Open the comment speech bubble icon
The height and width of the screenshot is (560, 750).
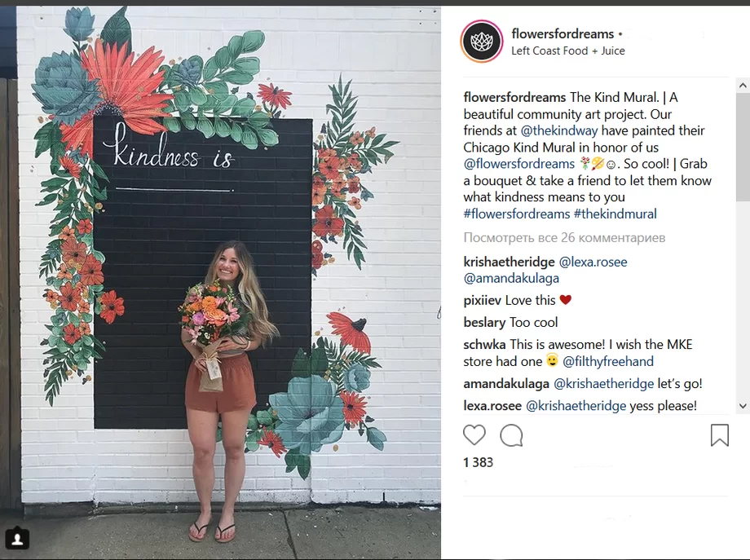click(511, 435)
